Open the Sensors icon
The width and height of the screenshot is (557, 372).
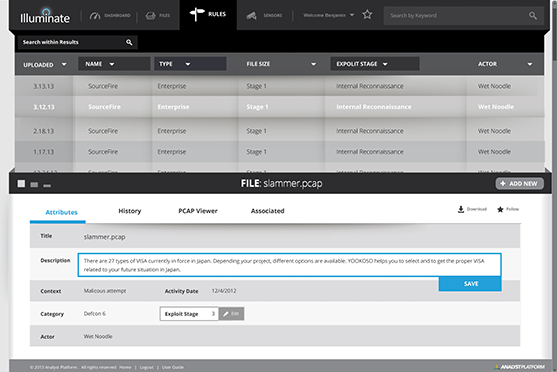tap(252, 16)
